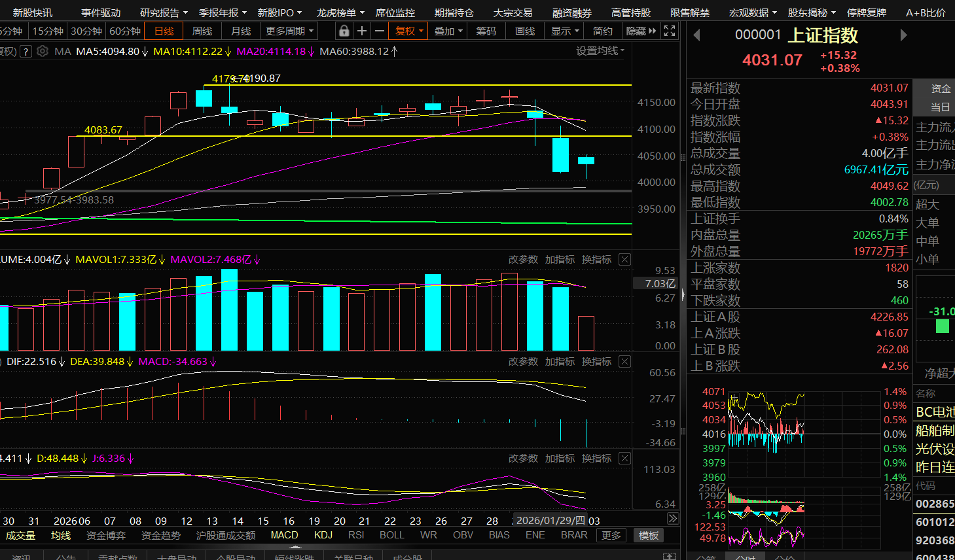Select the 60分钟 period
Image resolution: width=955 pixels, height=560 pixels.
coord(125,31)
